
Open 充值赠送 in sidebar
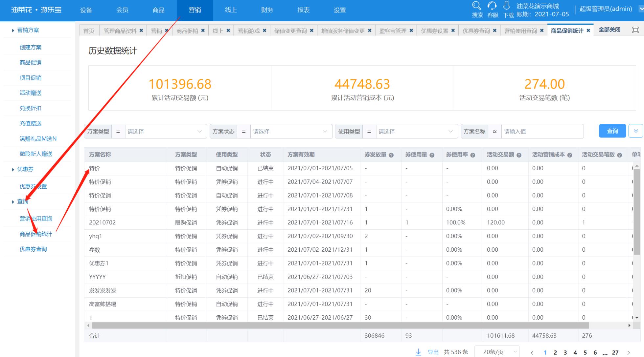(31, 123)
